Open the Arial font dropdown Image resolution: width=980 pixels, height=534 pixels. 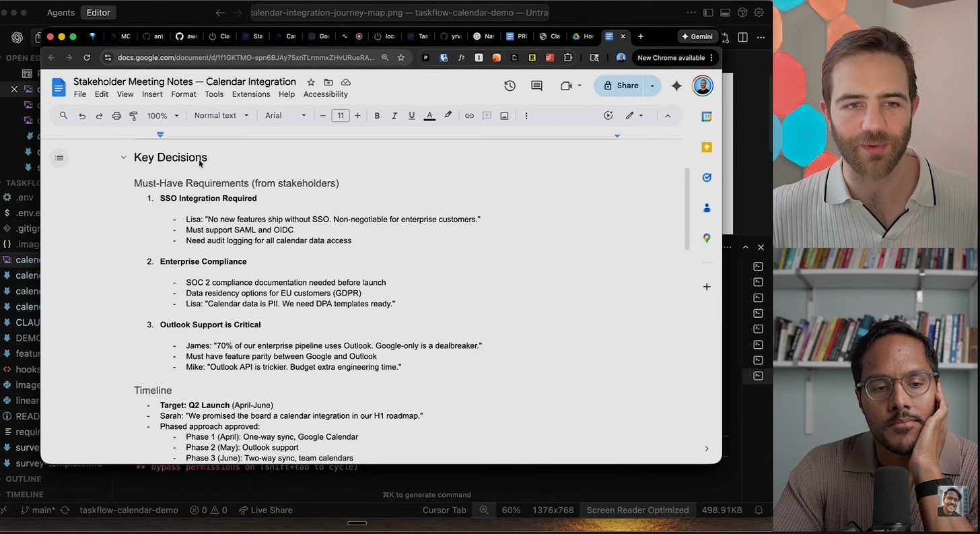pos(285,116)
